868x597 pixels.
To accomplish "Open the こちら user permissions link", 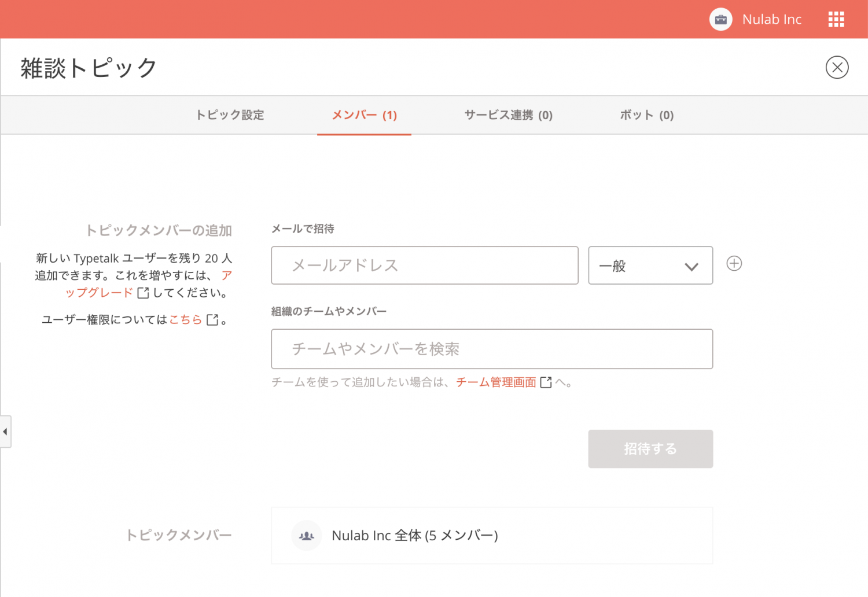I will pos(185,319).
